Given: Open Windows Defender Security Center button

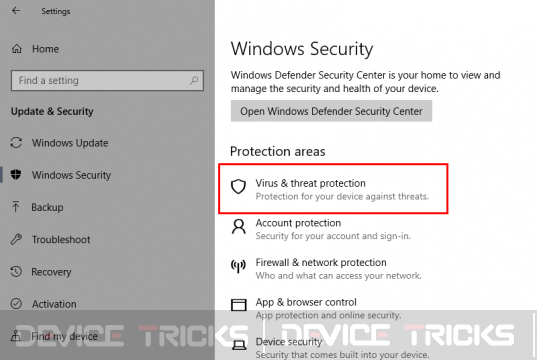Looking at the screenshot, I should tap(331, 111).
